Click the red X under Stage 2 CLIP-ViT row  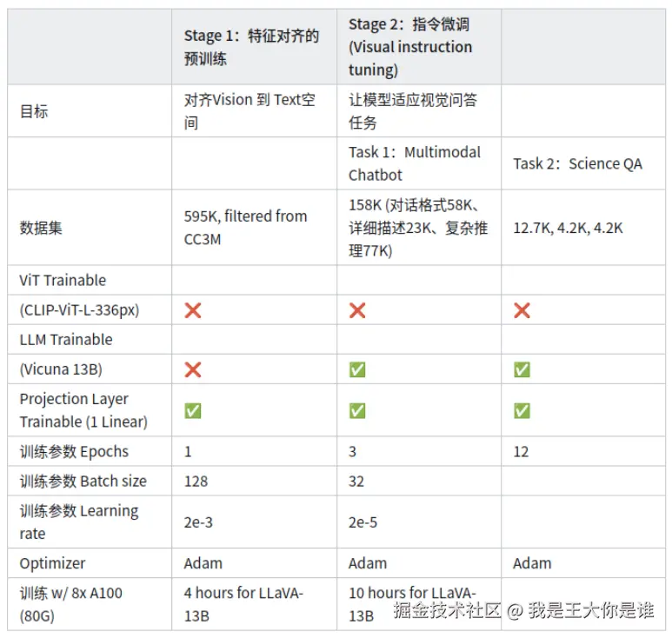(x=357, y=310)
